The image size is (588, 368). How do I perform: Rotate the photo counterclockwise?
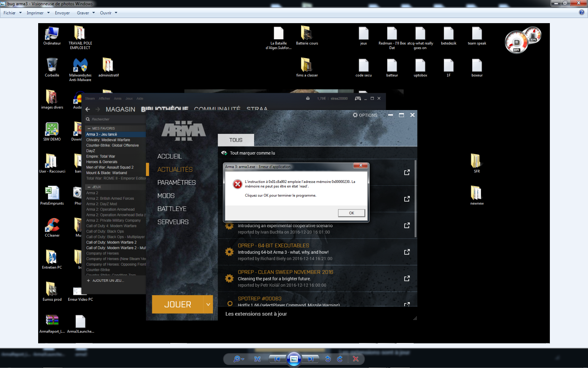[x=328, y=359]
